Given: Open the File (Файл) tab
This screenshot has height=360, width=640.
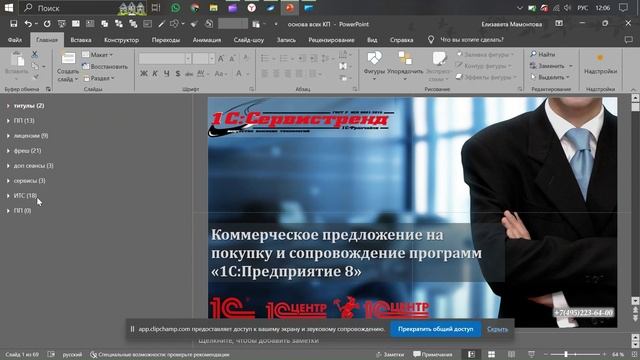Looking at the screenshot, I should pos(15,40).
